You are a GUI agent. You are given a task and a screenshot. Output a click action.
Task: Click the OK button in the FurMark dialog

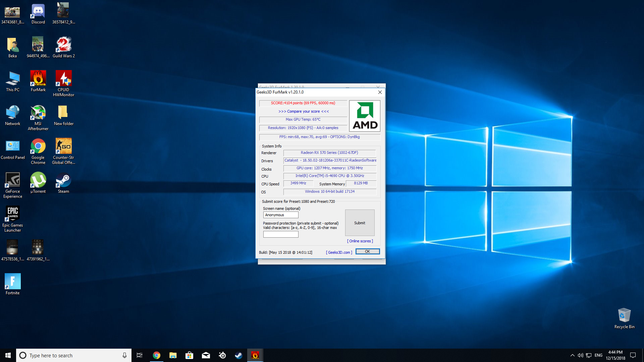click(368, 251)
